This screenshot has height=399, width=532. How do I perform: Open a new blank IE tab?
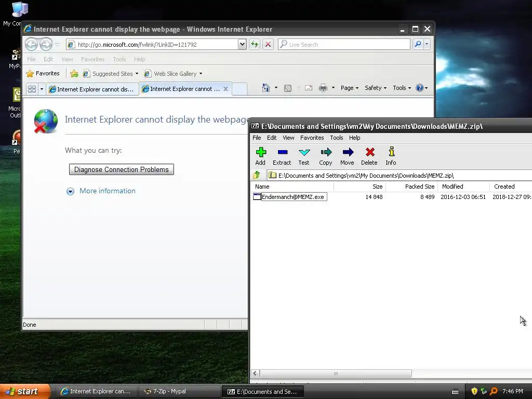pyautogui.click(x=240, y=89)
